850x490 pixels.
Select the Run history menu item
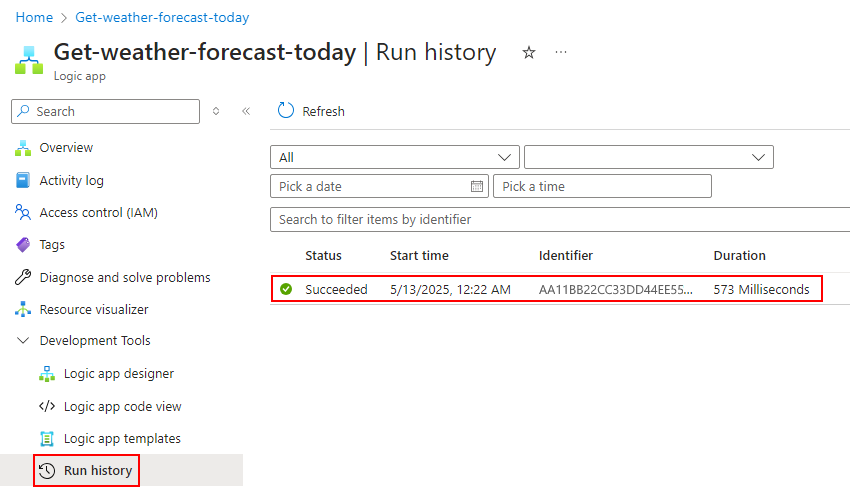pyautogui.click(x=98, y=470)
